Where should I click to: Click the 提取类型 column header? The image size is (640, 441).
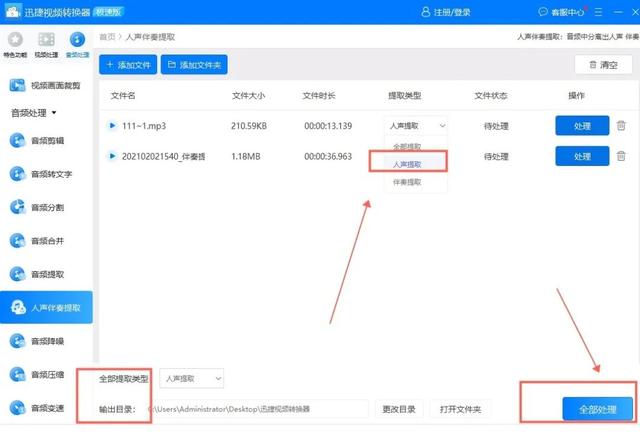[404, 96]
